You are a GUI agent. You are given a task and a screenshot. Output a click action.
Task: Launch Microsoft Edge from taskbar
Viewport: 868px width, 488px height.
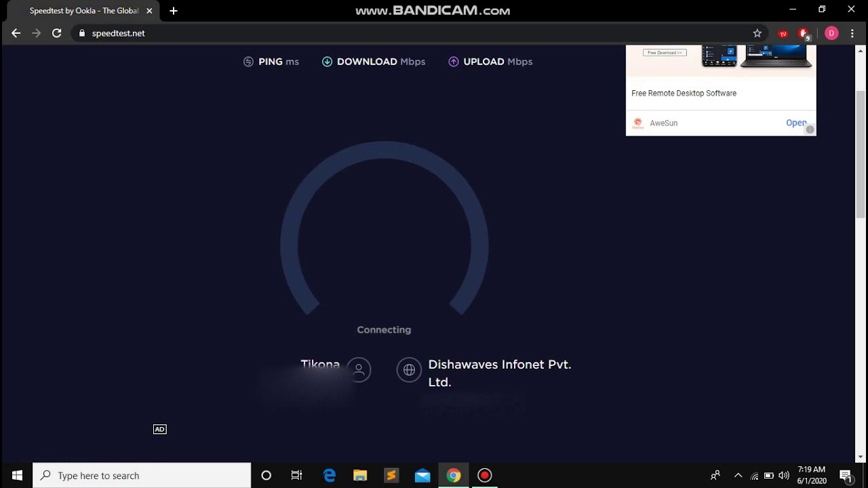pyautogui.click(x=330, y=475)
